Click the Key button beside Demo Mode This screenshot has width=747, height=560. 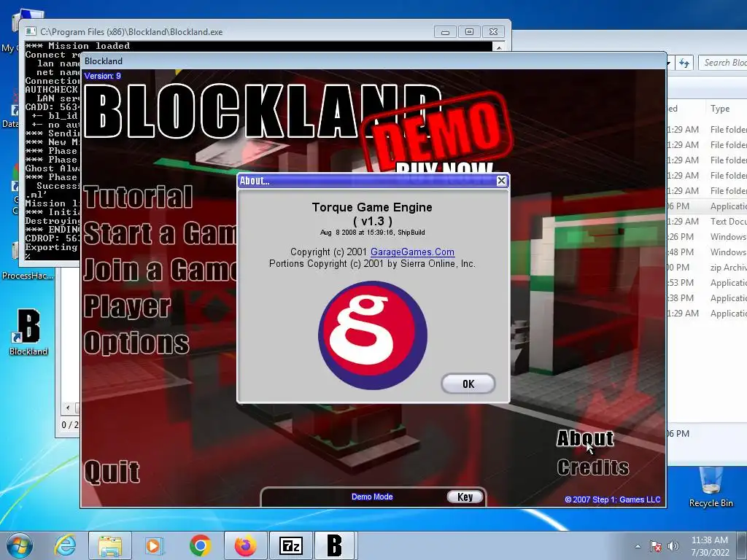(x=465, y=497)
